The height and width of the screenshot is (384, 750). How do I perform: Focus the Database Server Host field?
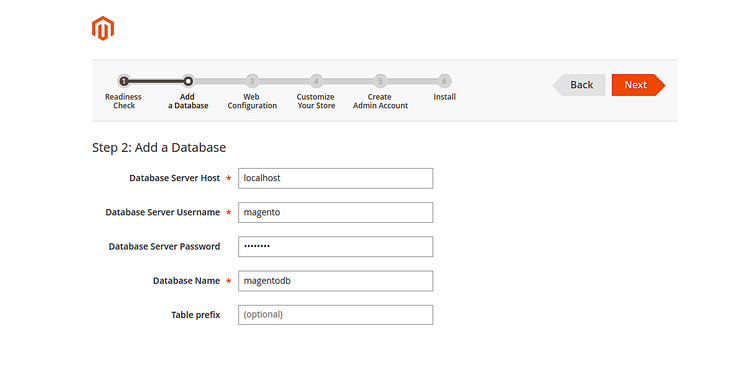pyautogui.click(x=336, y=178)
